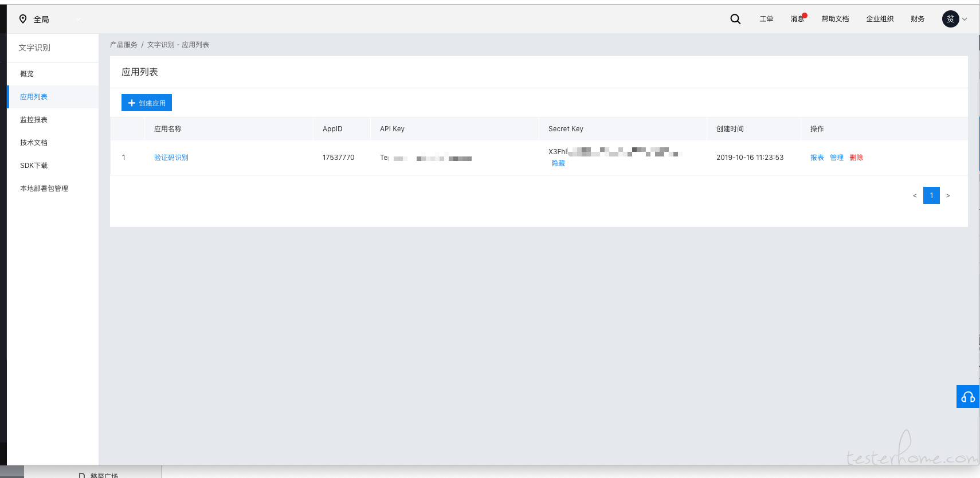
Task: Go to next page arrow
Action: click(948, 195)
